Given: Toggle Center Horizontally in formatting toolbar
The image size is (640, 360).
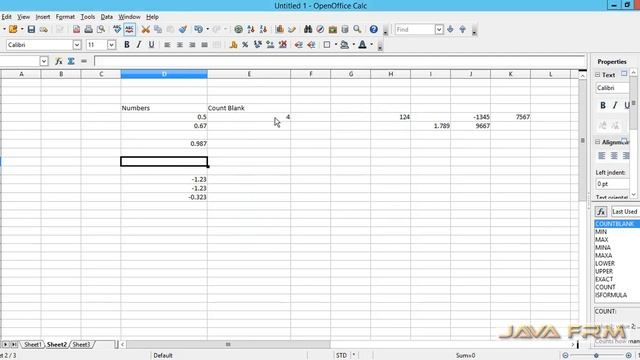Looking at the screenshot, I should (x=180, y=45).
